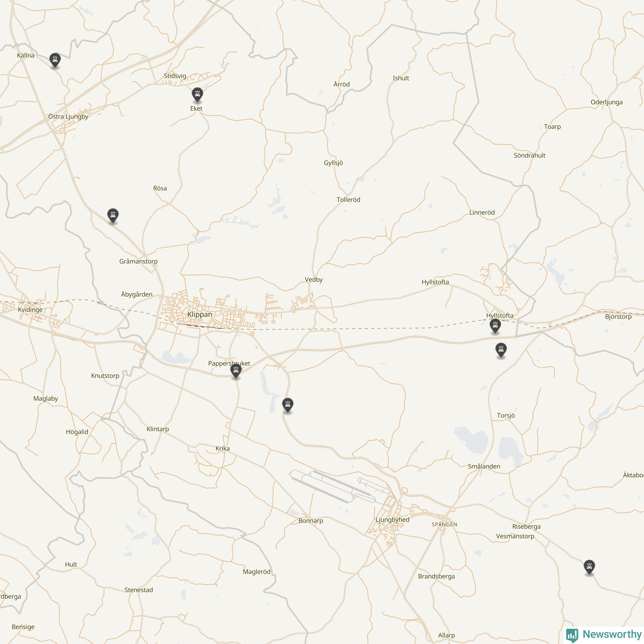Click the car marker at Pappersbruket
The width and height of the screenshot is (644, 644).
pos(236,371)
